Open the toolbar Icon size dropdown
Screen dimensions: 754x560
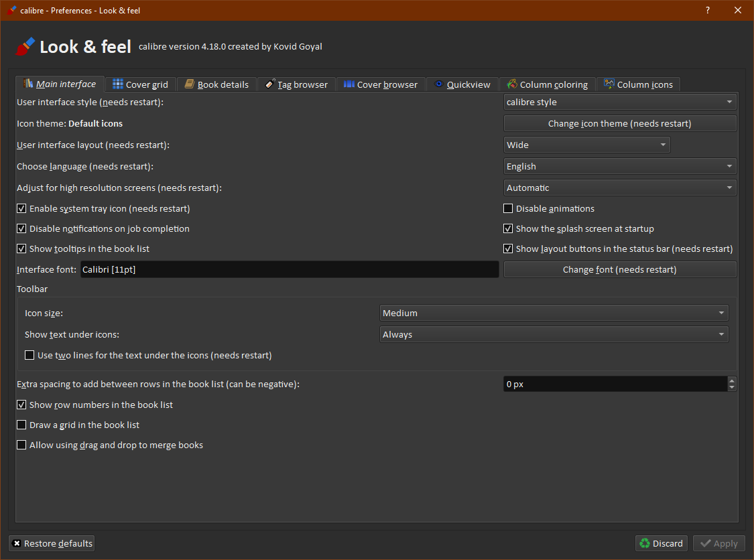click(554, 313)
